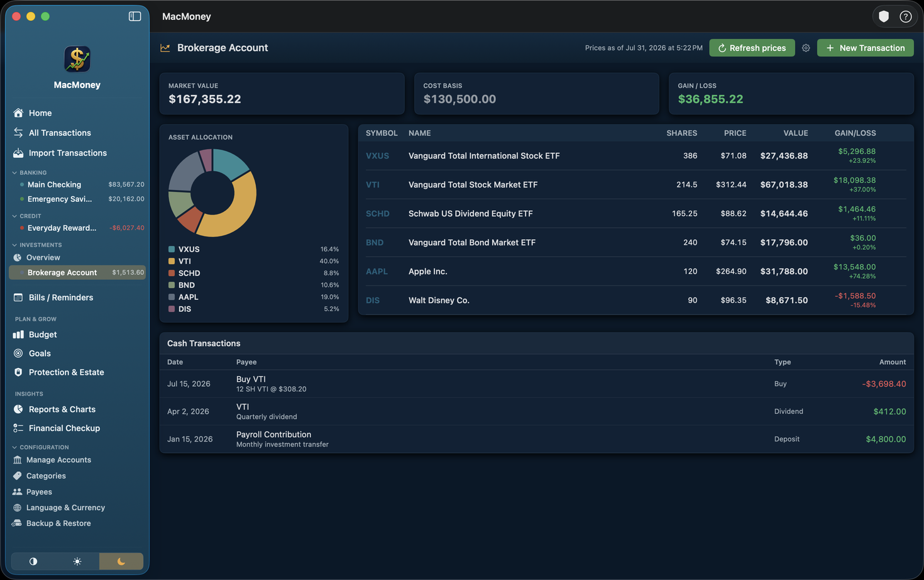Click the Home house icon
Screen dimensions: 924x580
point(18,113)
